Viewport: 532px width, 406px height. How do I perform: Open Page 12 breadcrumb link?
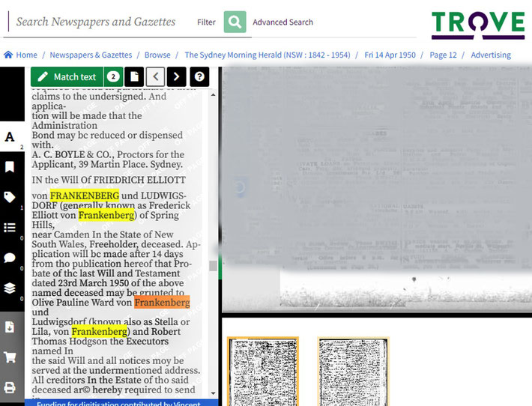click(x=443, y=55)
